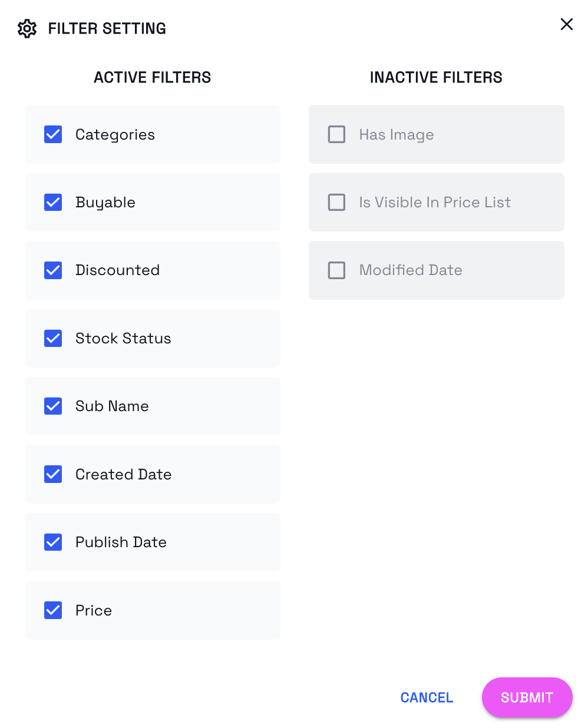Toggle off the Sub Name checkbox
588x728 pixels.
pyautogui.click(x=53, y=406)
